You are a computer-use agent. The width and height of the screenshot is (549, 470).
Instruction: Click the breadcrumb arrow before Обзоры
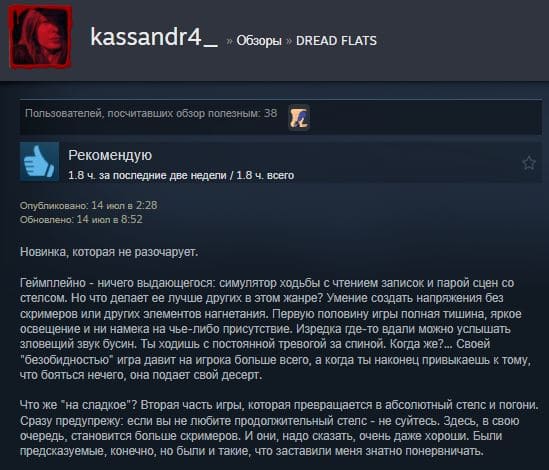pyautogui.click(x=229, y=41)
